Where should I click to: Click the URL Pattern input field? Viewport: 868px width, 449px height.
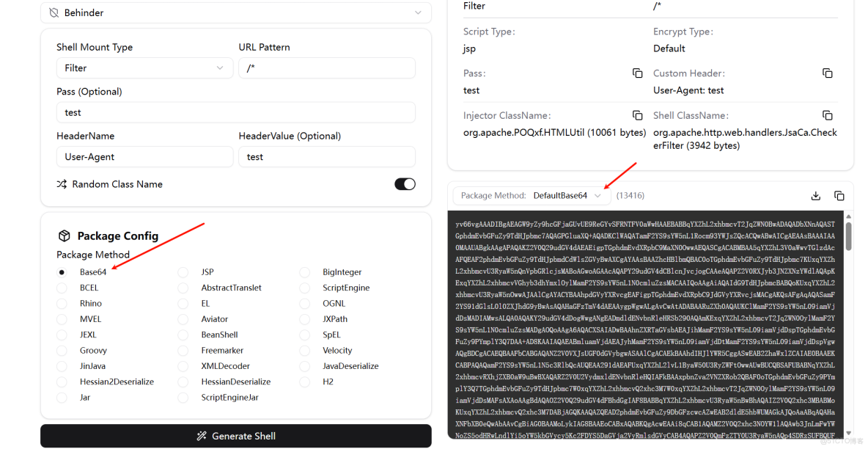click(327, 68)
